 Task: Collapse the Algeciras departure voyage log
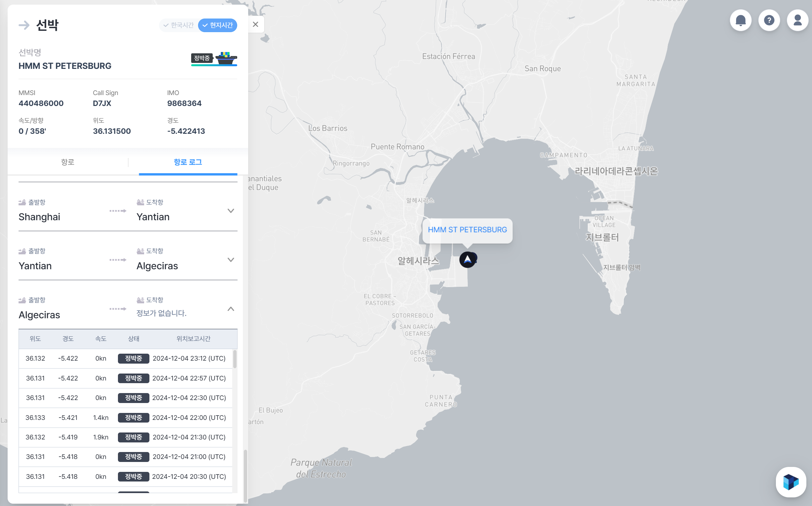(x=231, y=309)
